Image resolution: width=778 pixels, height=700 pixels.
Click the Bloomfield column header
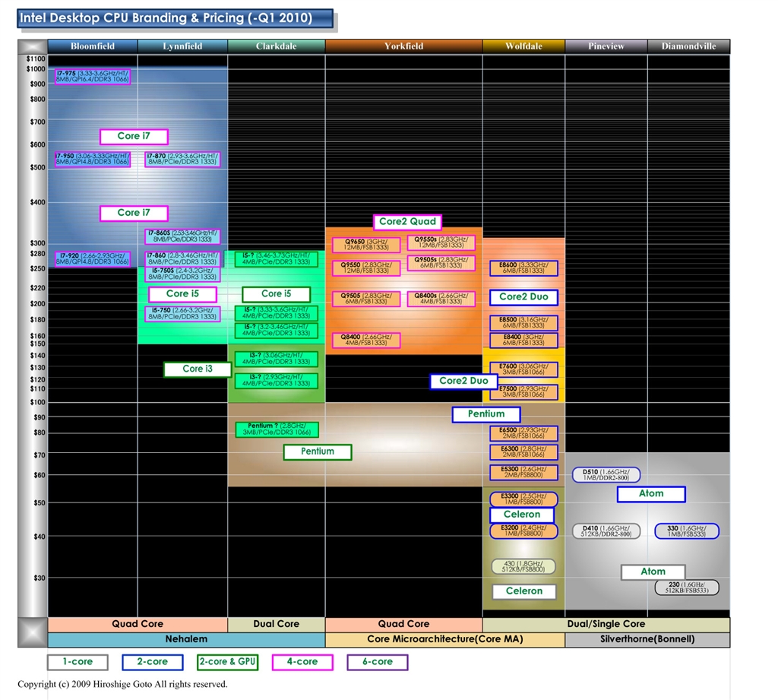pyautogui.click(x=93, y=46)
